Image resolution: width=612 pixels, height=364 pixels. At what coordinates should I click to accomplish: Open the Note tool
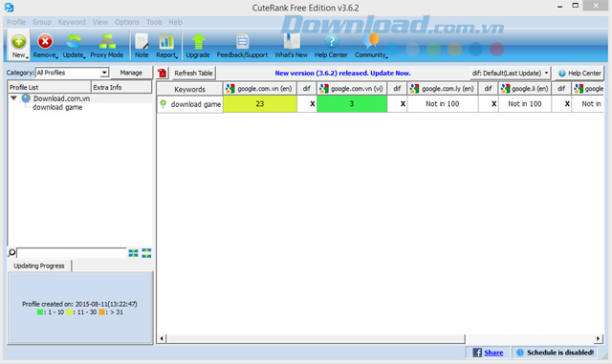coord(142,41)
